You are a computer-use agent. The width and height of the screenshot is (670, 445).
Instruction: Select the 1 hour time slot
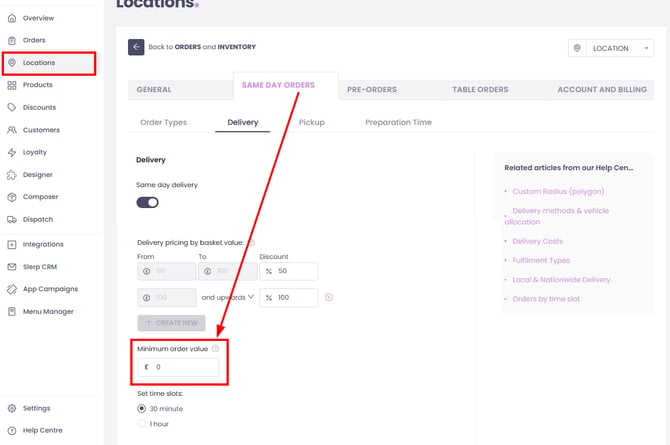point(141,424)
